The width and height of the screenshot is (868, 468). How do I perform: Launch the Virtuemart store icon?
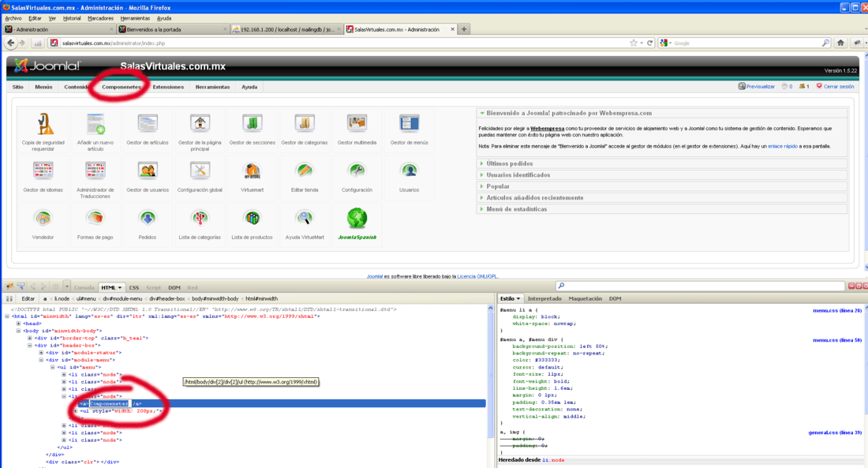click(252, 171)
